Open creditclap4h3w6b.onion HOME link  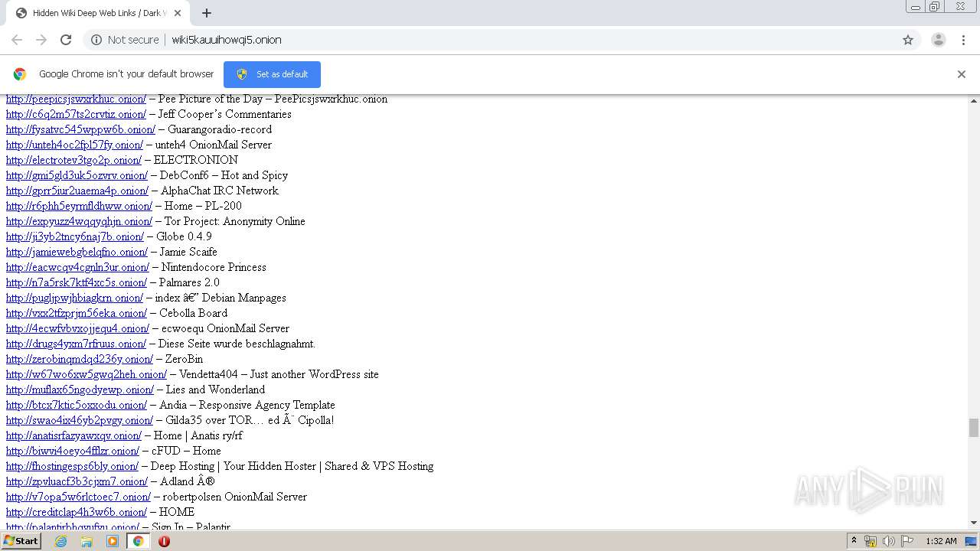click(x=77, y=512)
